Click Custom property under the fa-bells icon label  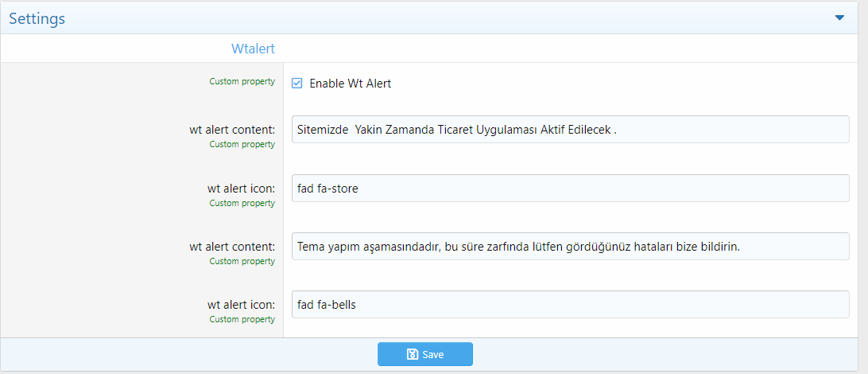point(242,319)
